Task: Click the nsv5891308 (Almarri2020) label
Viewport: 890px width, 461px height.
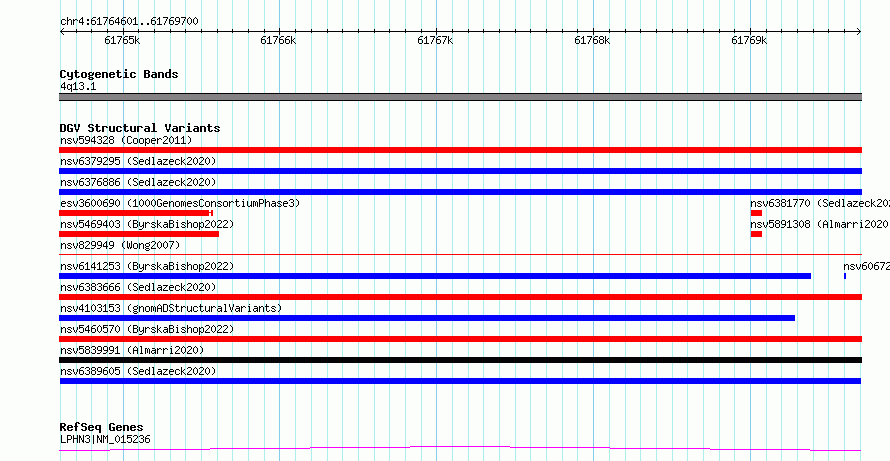Action: (x=819, y=224)
